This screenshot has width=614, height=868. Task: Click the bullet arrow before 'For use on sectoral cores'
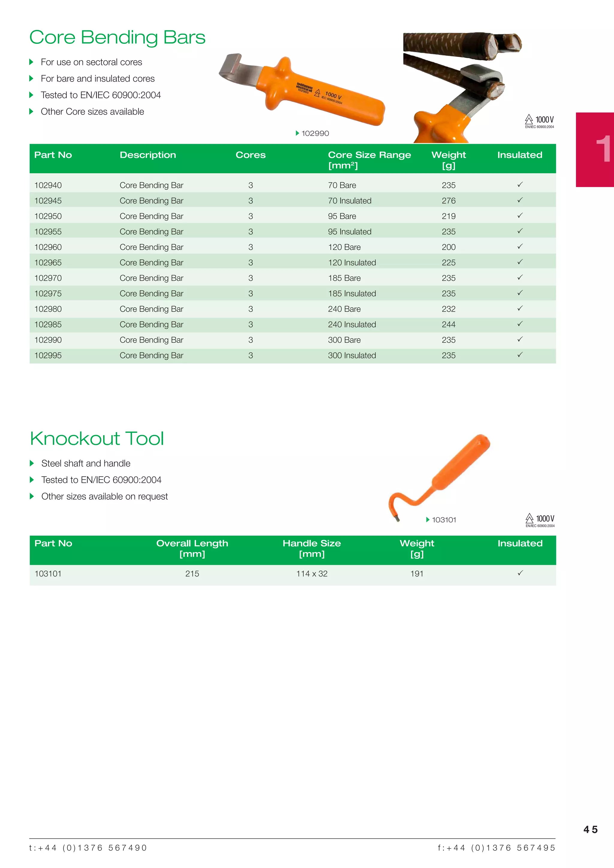click(31, 62)
